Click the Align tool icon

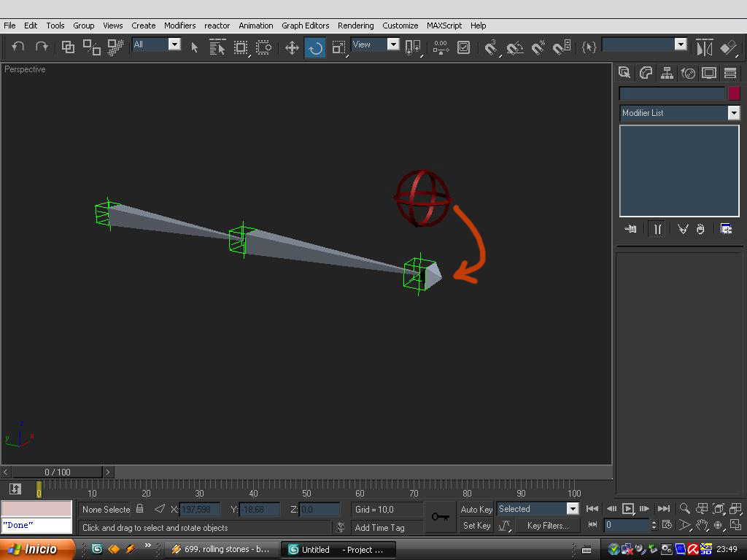click(x=729, y=47)
